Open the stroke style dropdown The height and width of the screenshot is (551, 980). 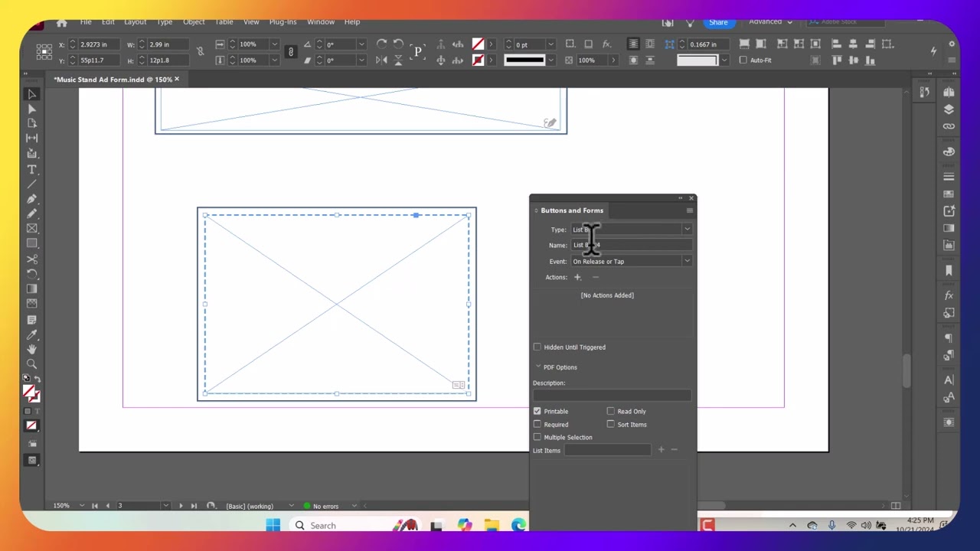(x=550, y=60)
